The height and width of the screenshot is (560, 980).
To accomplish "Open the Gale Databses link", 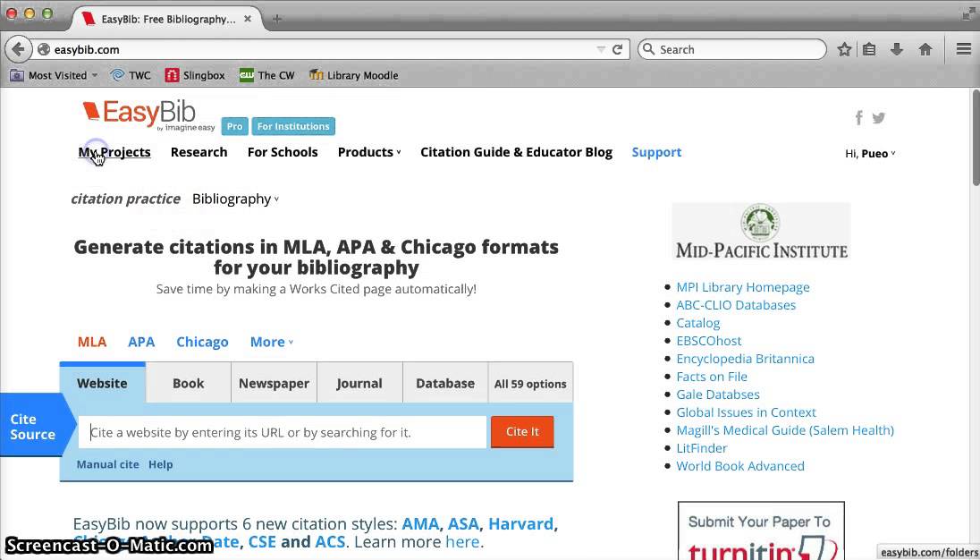I will click(717, 395).
